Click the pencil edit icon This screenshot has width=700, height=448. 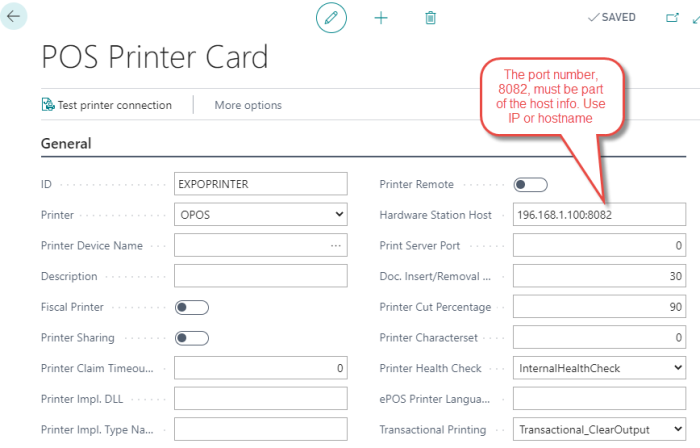click(x=331, y=18)
